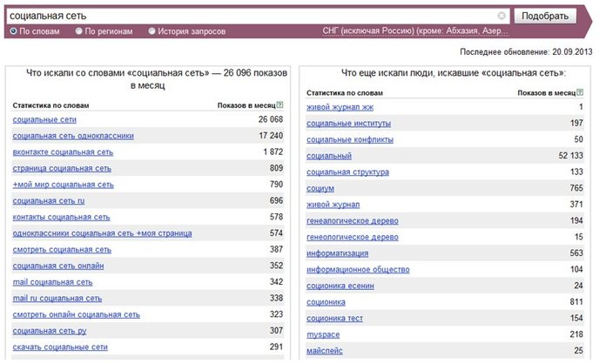Select the По словам radio button
Viewport: 599px width, 364px height.
pyautogui.click(x=13, y=31)
